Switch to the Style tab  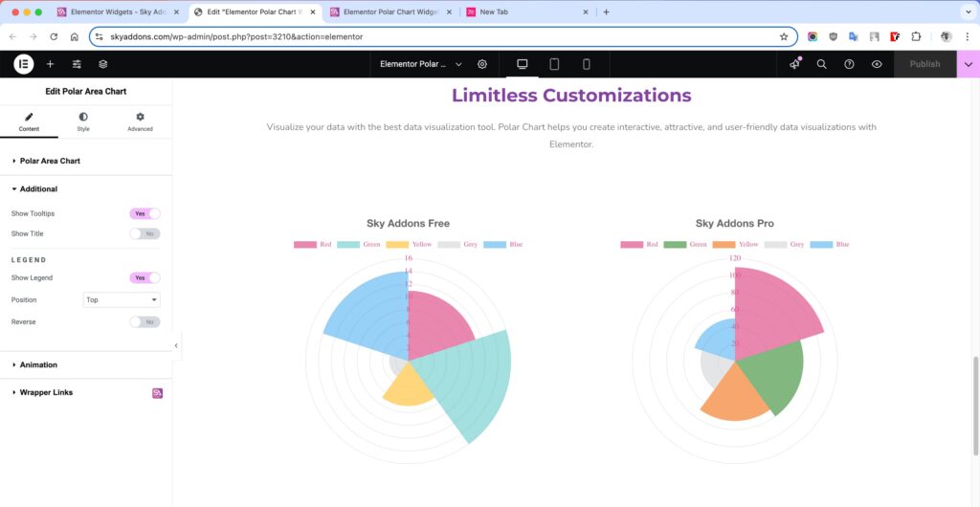[x=83, y=121]
